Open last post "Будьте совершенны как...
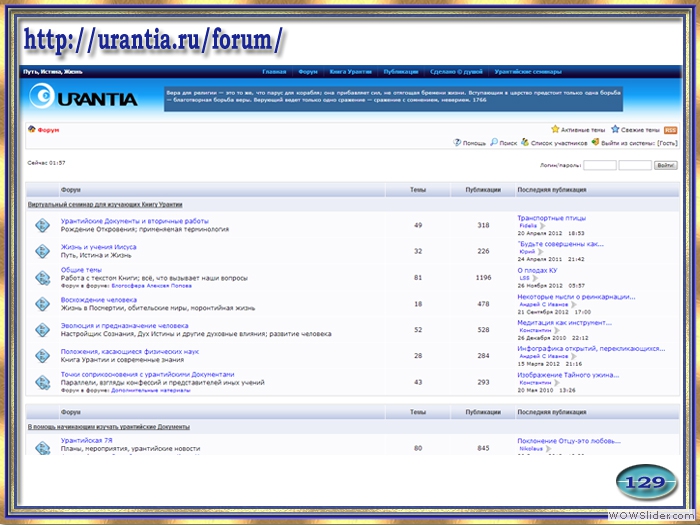This screenshot has height=525, width=700. [560, 244]
